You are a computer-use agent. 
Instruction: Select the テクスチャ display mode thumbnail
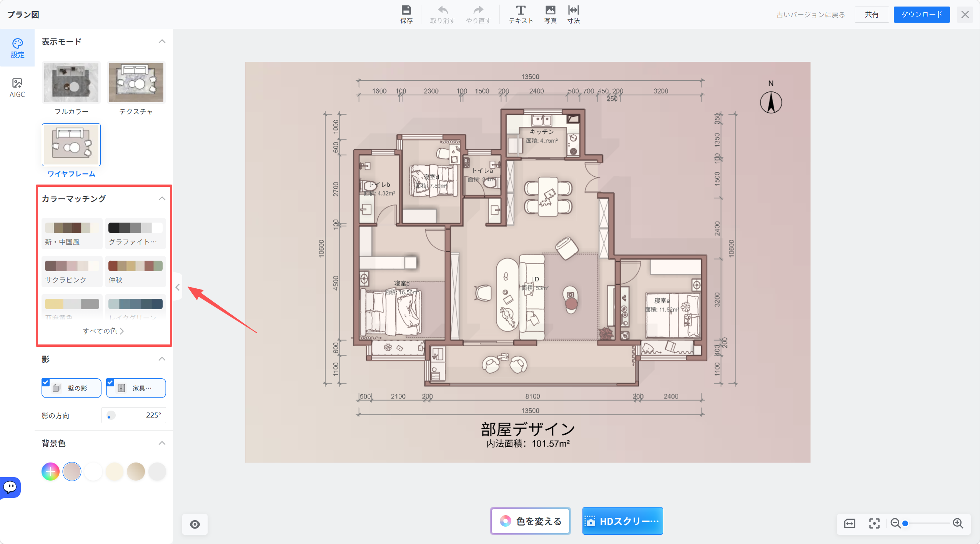point(136,83)
